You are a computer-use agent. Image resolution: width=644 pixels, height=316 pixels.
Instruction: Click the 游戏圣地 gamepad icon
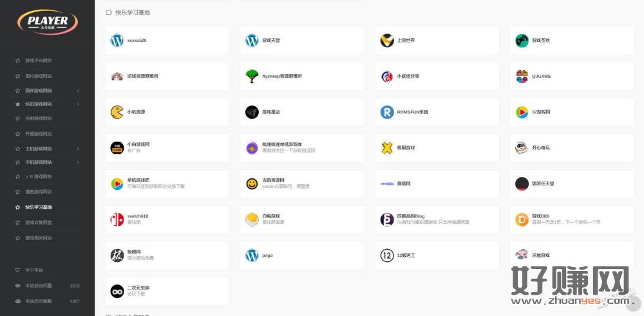click(522, 41)
